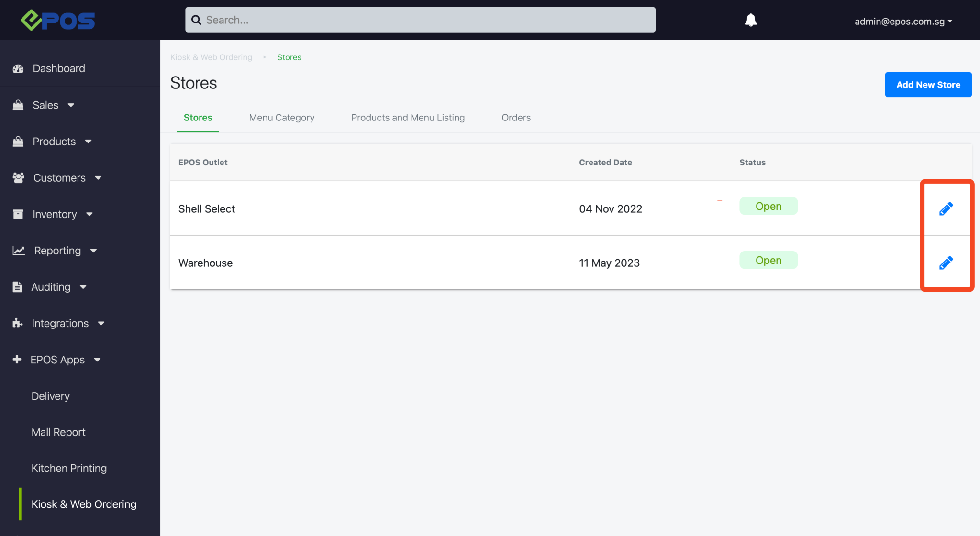Image resolution: width=980 pixels, height=536 pixels.
Task: Open the admin@epos.com.sg account dropdown
Action: (x=903, y=21)
